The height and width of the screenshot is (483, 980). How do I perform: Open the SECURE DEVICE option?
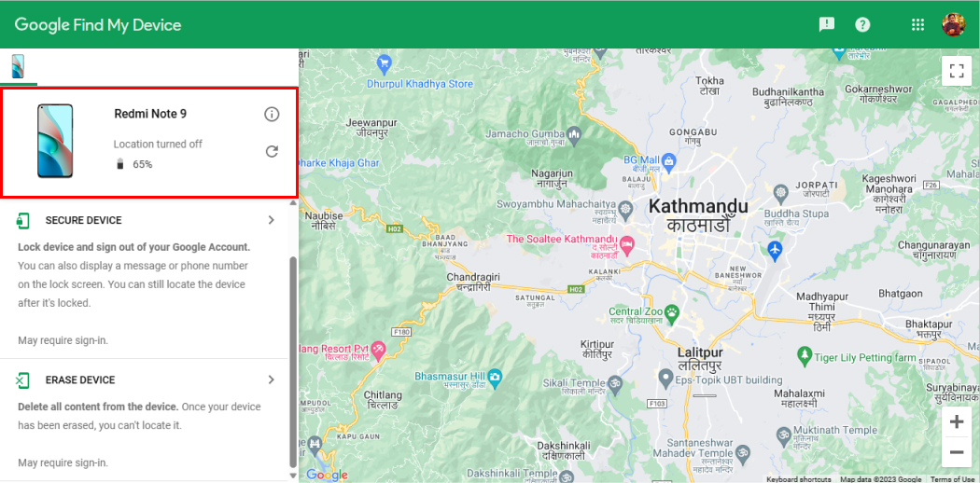pos(84,220)
